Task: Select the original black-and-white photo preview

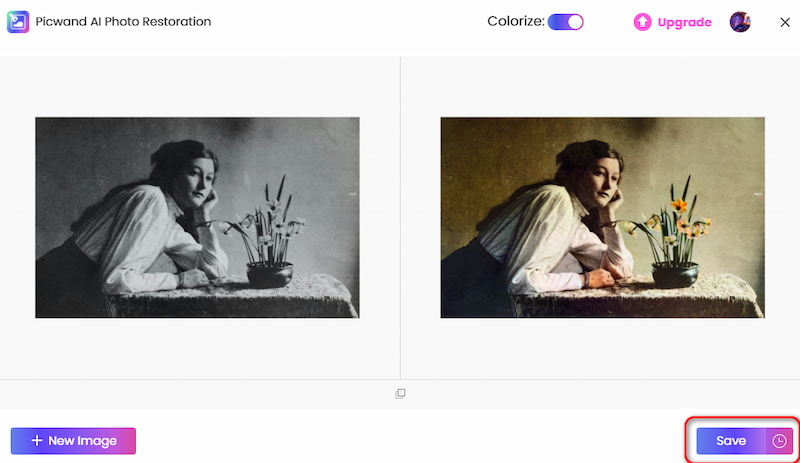Action: click(197, 217)
